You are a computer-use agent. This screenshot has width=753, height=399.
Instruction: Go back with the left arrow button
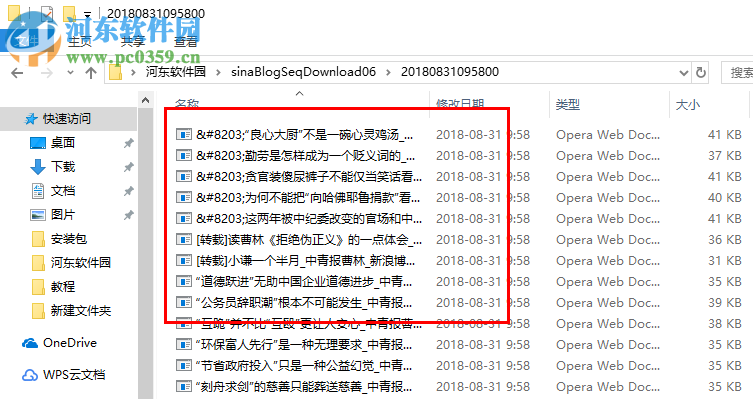click(x=17, y=73)
